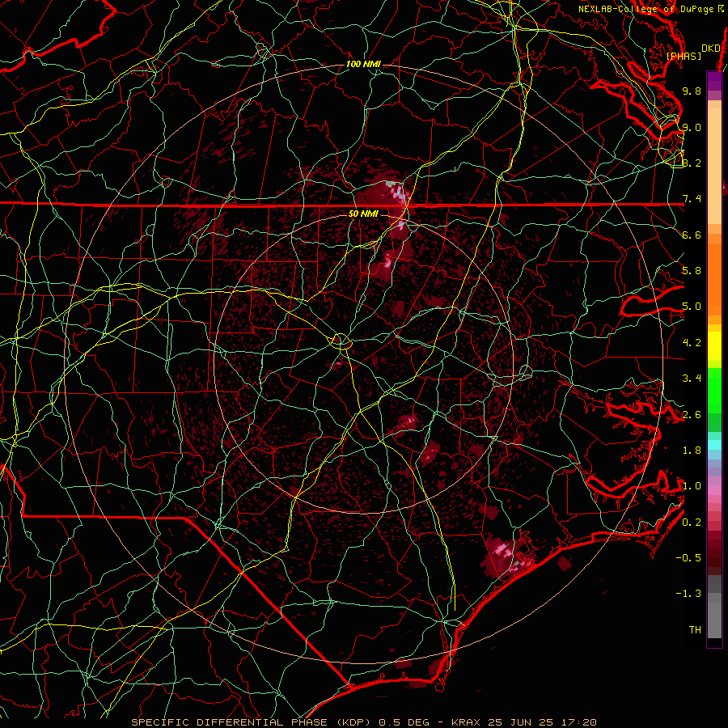Click the coastal storm cell with pink core
The width and height of the screenshot is (728, 728).
point(506,555)
